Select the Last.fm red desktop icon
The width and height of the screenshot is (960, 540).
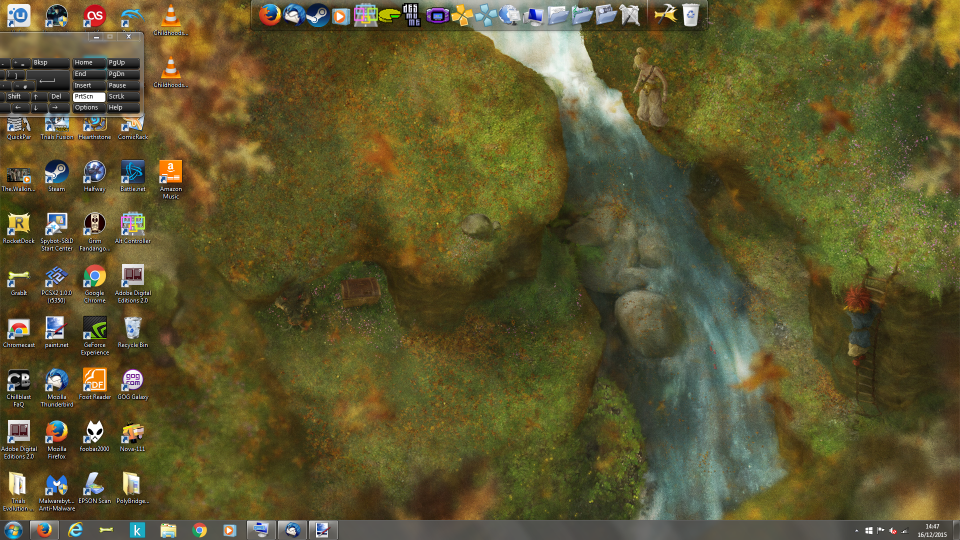94,15
